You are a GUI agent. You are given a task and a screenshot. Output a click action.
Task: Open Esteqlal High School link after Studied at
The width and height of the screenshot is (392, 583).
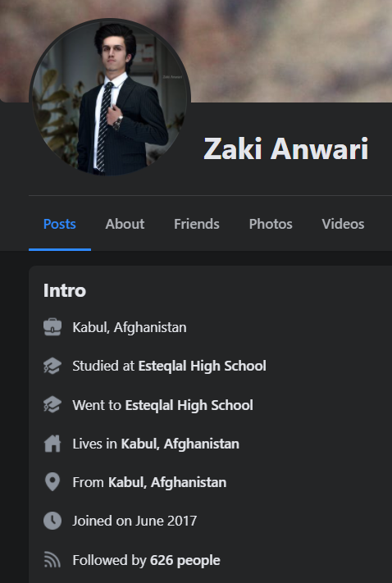pos(203,366)
